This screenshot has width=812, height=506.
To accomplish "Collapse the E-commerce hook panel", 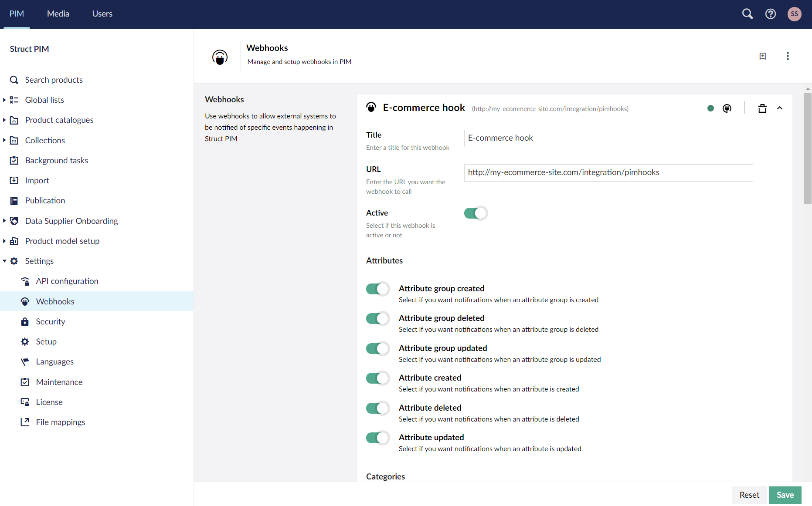I will (x=780, y=108).
